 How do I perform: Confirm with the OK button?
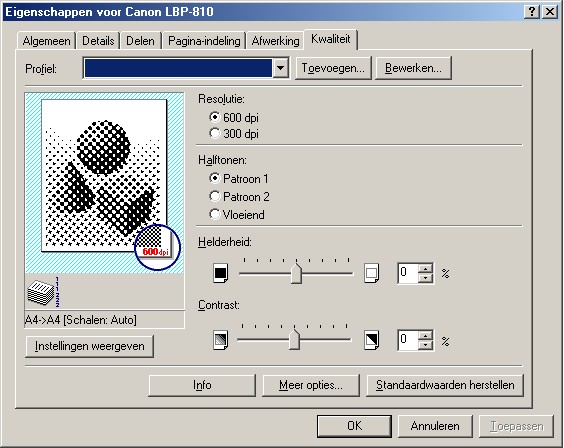click(x=354, y=426)
